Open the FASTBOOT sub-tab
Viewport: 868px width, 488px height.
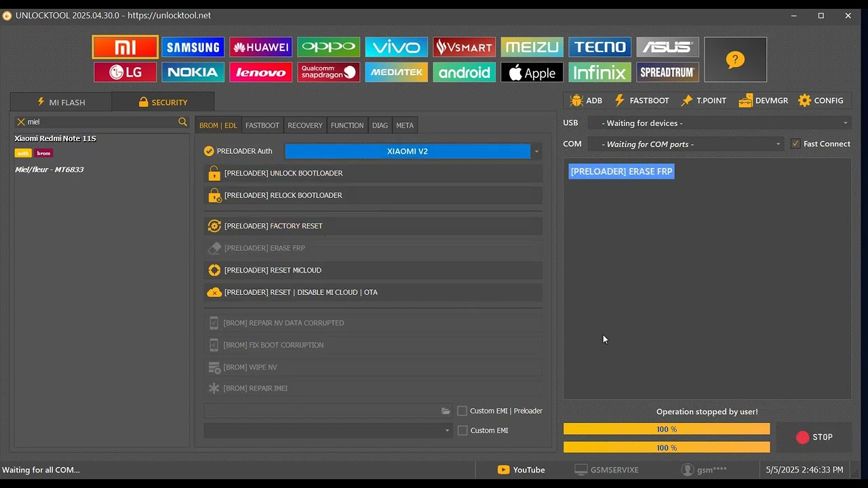[x=262, y=125]
